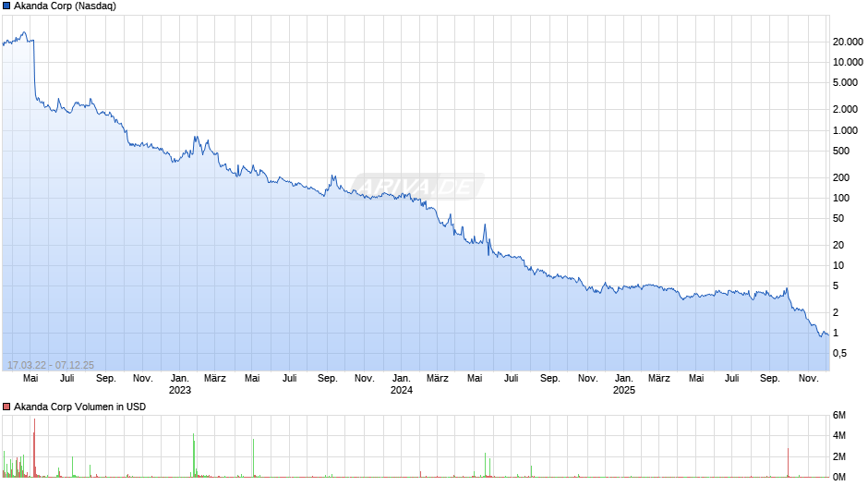This screenshot has width=868, height=486.
Task: Click the 0M volume axis label
Action: (x=839, y=477)
